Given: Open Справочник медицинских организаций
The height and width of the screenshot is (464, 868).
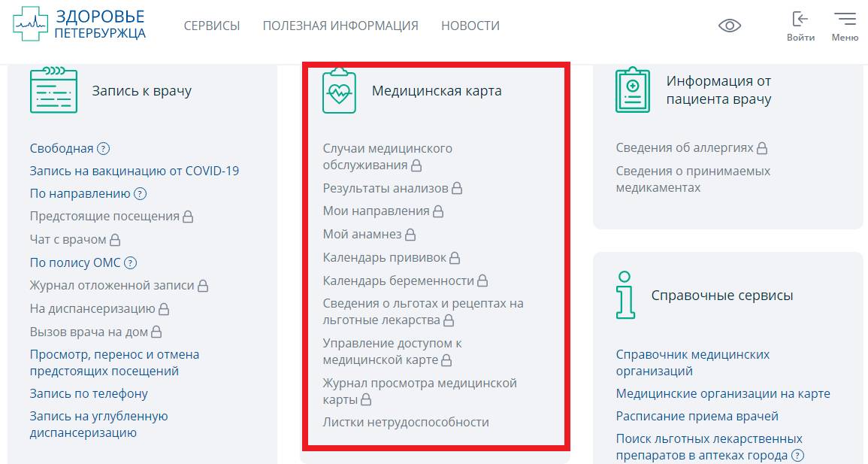Looking at the screenshot, I should click(692, 362).
